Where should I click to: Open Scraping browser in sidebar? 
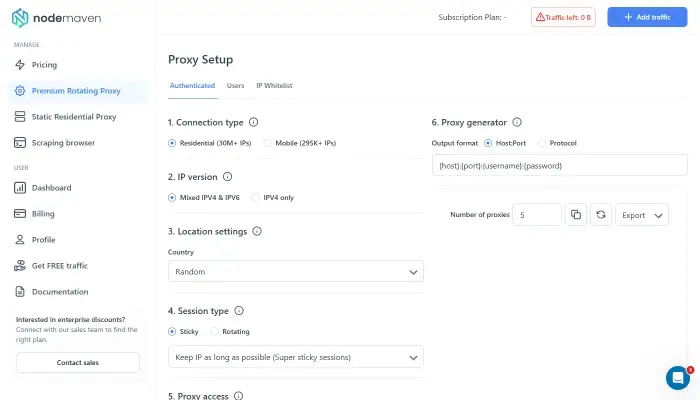pos(63,143)
